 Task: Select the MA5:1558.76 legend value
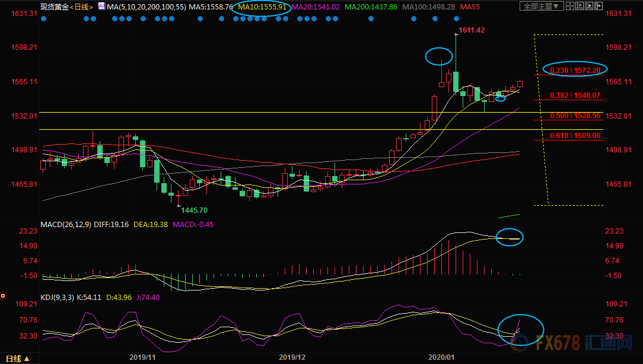[x=211, y=7]
